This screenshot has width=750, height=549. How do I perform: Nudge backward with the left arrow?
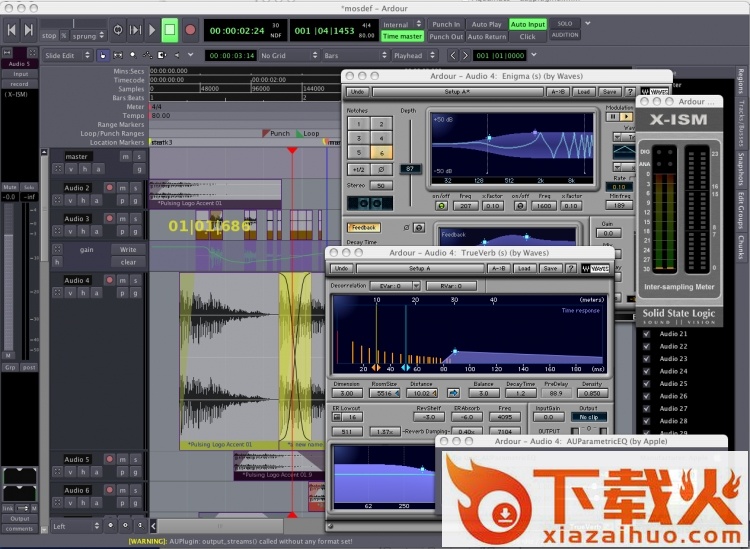pos(453,55)
